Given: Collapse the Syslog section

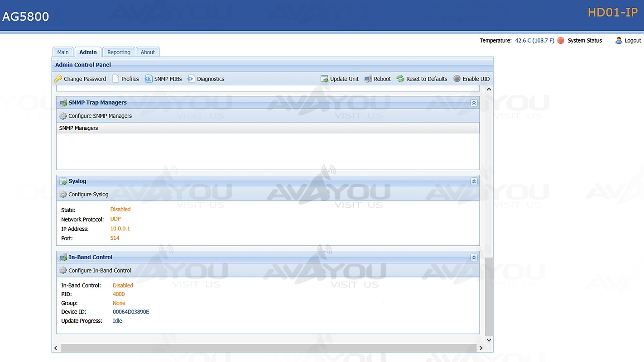Looking at the screenshot, I should point(474,181).
